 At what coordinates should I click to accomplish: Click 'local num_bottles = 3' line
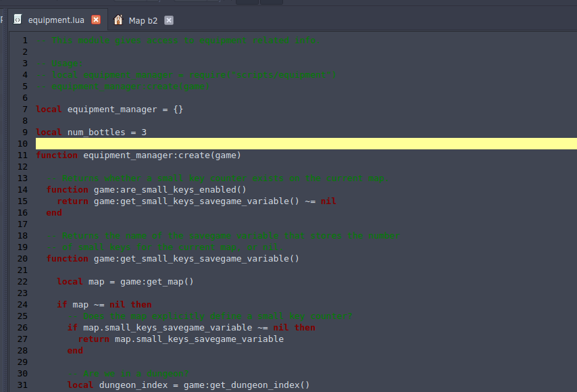(91, 132)
